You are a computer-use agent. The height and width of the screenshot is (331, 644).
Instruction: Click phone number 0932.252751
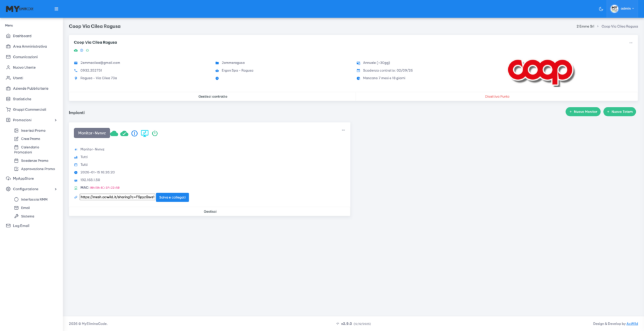click(x=91, y=70)
